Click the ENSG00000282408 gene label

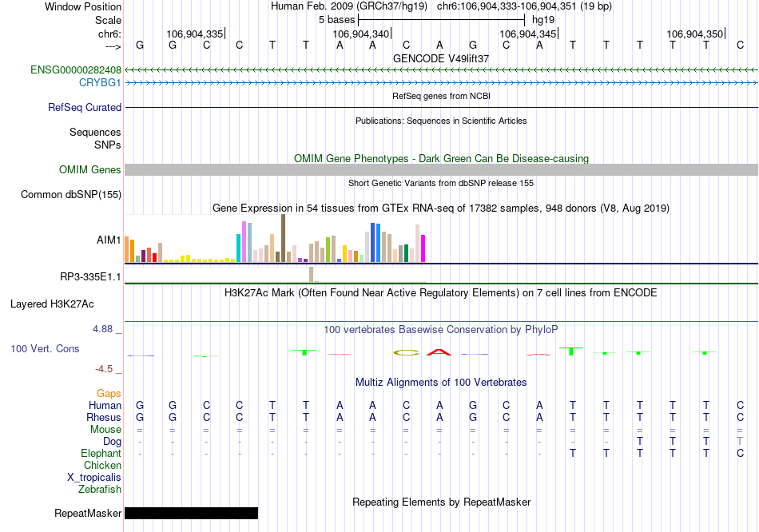(x=76, y=69)
